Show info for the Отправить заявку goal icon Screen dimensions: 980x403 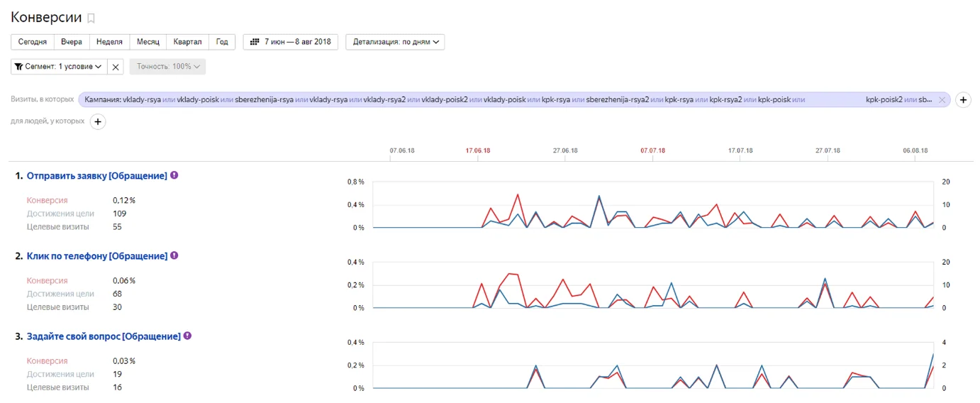pos(174,175)
